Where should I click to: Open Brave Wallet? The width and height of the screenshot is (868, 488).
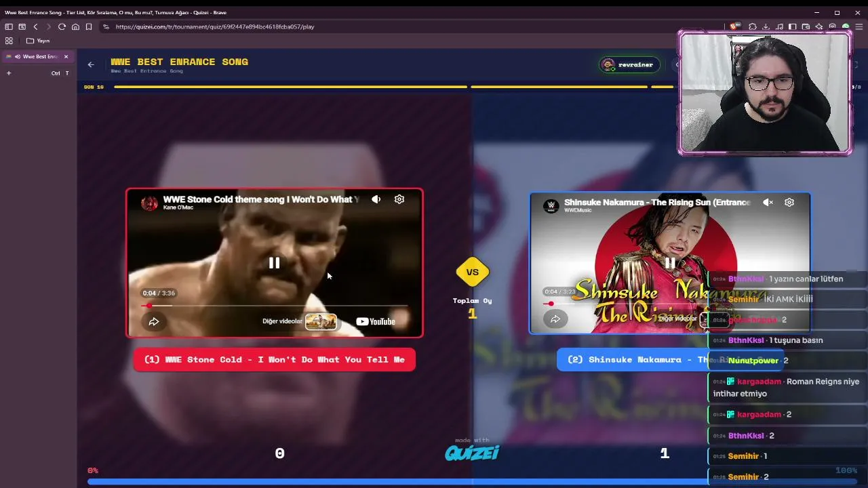tap(806, 26)
